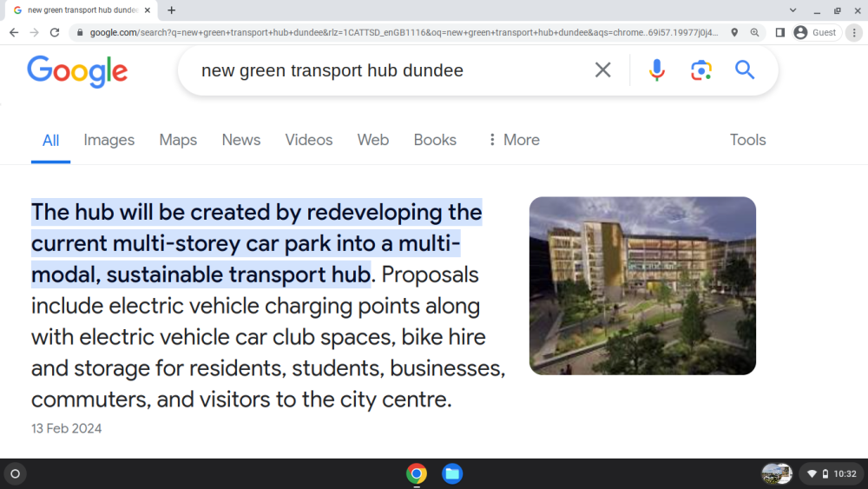Open the location permission icon in address bar
Image resolution: width=868 pixels, height=489 pixels.
(734, 33)
